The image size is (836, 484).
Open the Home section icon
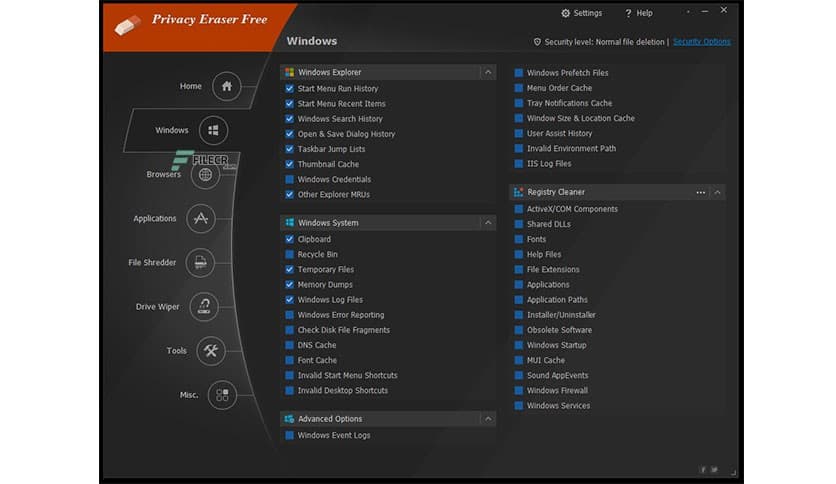227,86
